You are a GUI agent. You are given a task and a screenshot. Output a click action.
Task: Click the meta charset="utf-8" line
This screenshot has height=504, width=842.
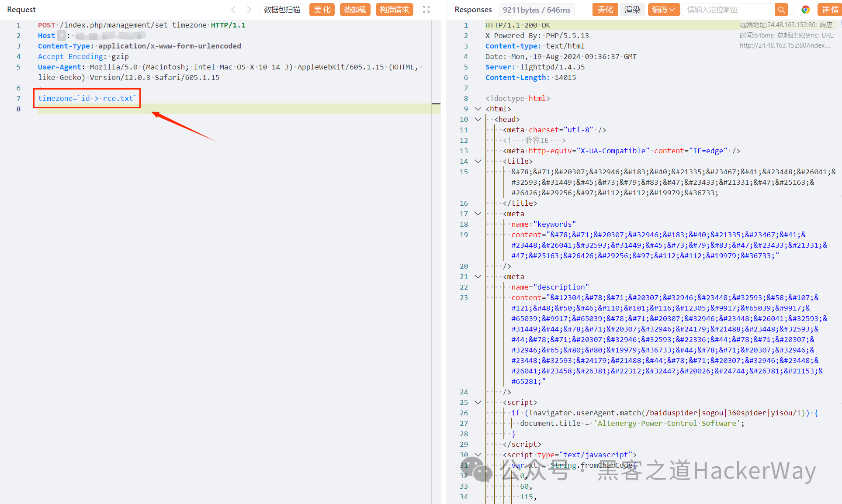[x=554, y=130]
